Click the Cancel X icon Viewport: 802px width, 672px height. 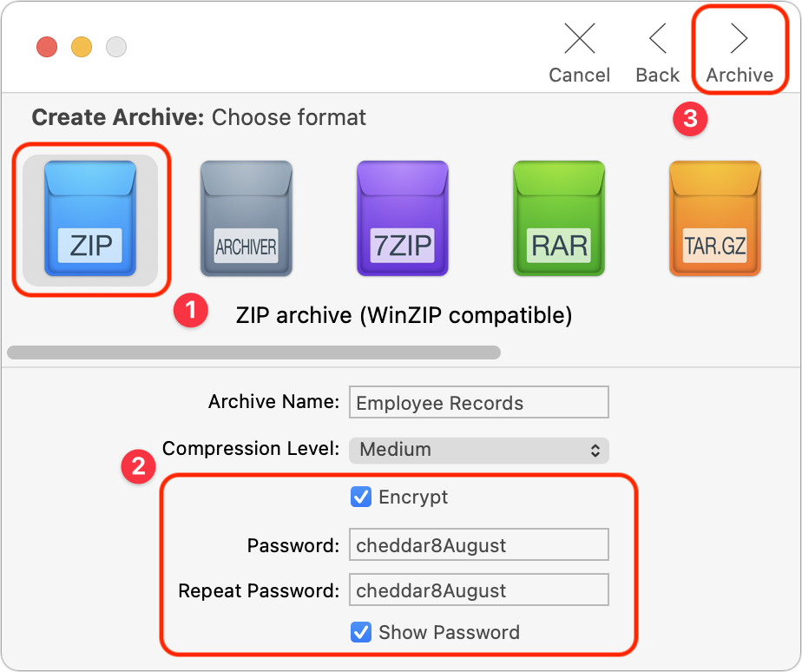pos(580,38)
